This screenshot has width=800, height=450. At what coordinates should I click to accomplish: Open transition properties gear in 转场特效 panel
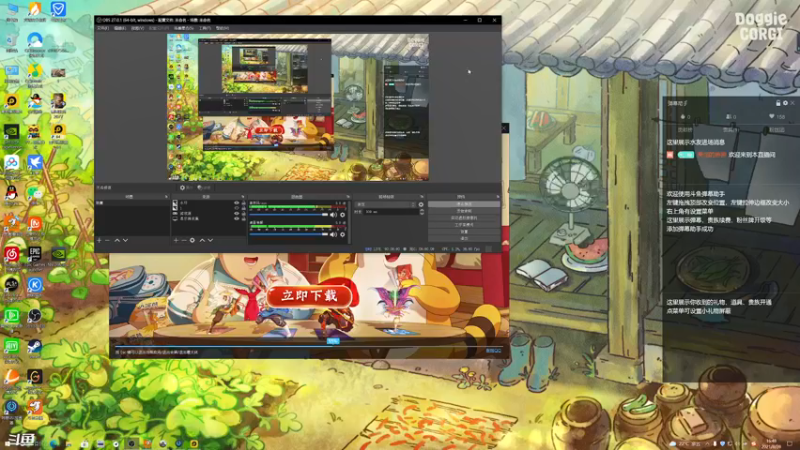421,205
